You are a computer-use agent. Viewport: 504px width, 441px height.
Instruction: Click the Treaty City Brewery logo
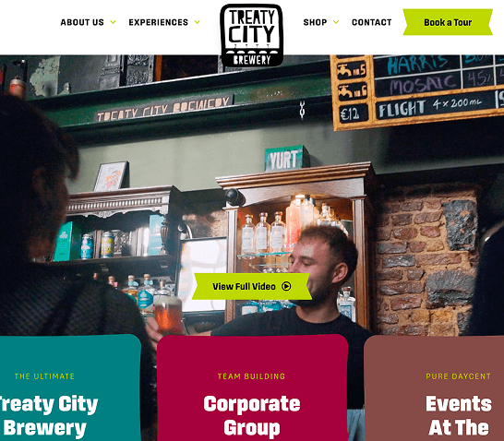click(x=251, y=35)
